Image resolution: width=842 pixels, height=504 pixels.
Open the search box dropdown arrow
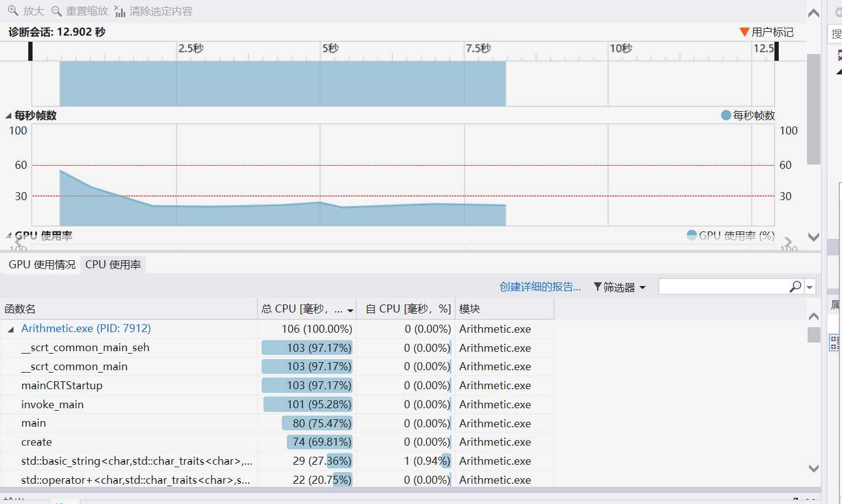(x=810, y=287)
